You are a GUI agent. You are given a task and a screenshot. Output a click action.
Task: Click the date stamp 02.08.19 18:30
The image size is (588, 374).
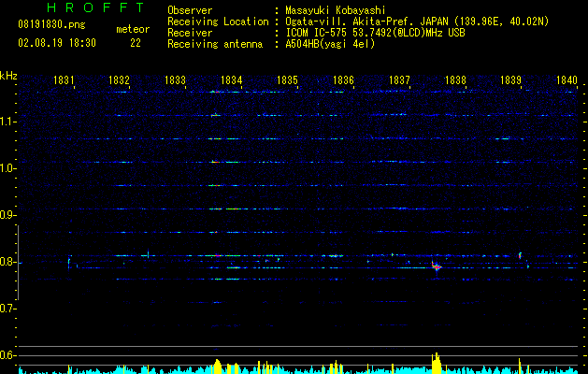coord(57,43)
